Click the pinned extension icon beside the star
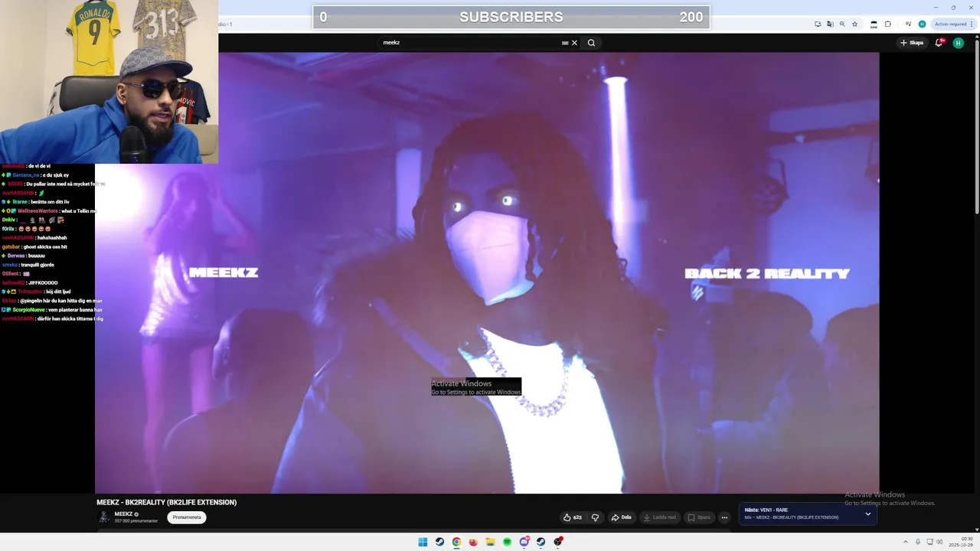980x551 pixels. point(874,24)
